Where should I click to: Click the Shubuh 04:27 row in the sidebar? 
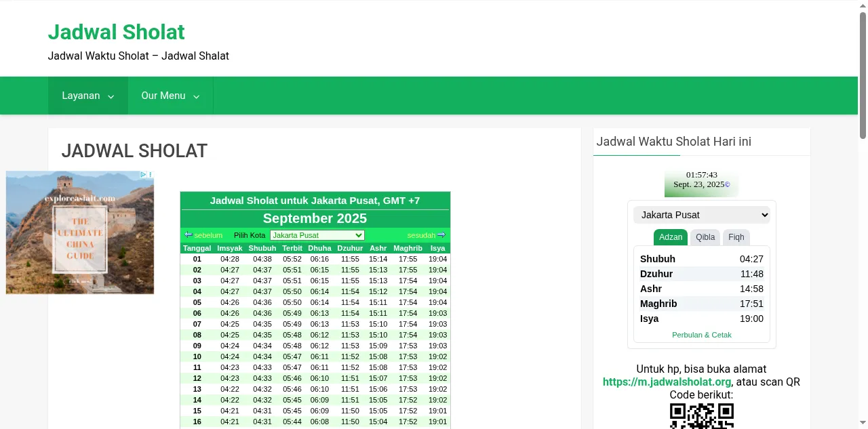click(702, 259)
